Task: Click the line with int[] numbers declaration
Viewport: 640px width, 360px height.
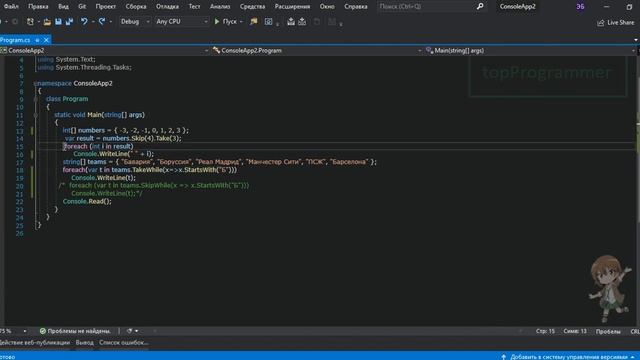Action: click(x=126, y=131)
